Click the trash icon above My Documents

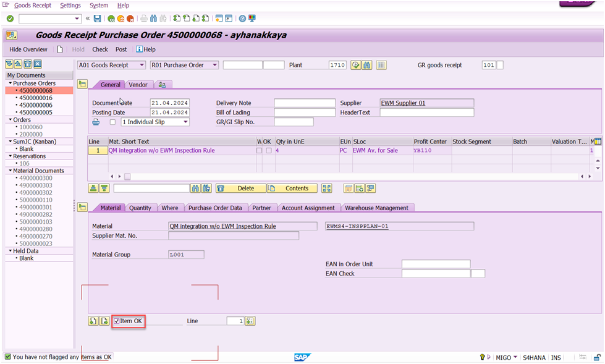(x=28, y=64)
